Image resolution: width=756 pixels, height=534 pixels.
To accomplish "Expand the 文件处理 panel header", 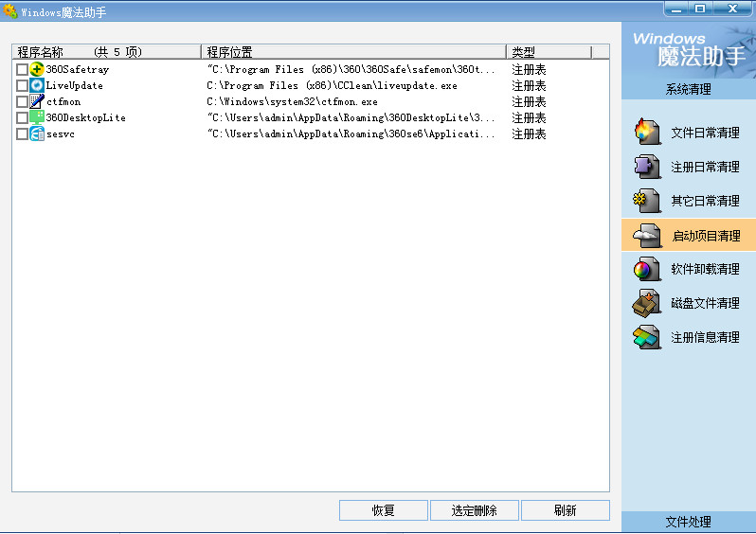I will click(x=689, y=522).
